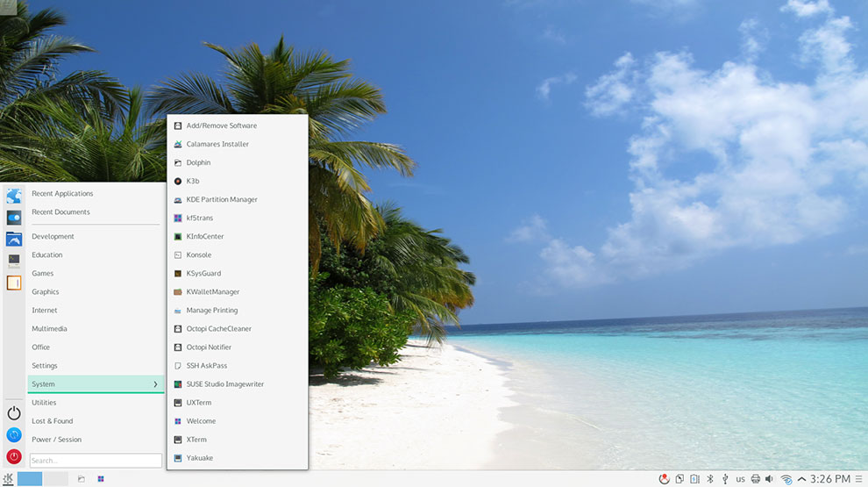Launch KDE Partition Manager
868x487 pixels.
238,199
